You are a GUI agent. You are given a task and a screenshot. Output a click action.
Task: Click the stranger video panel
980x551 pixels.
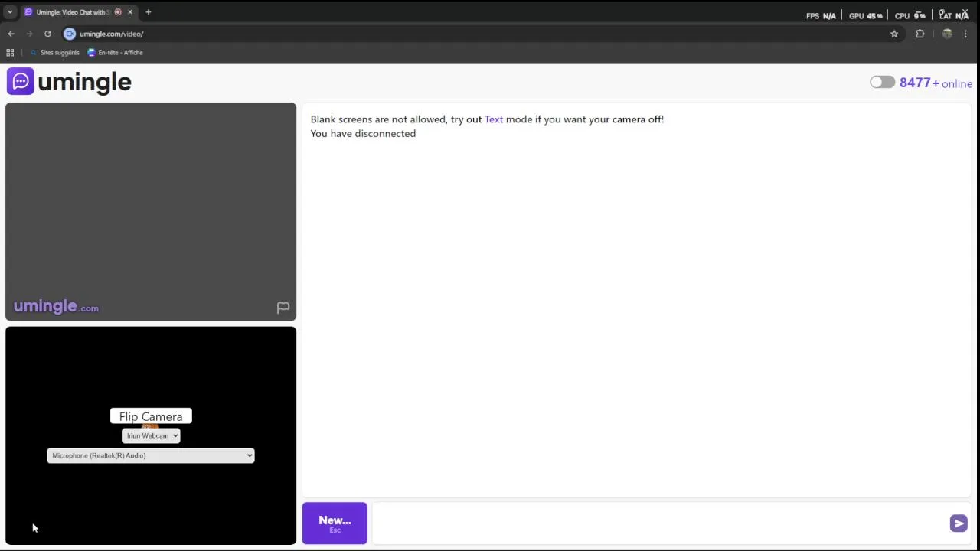tap(151, 212)
